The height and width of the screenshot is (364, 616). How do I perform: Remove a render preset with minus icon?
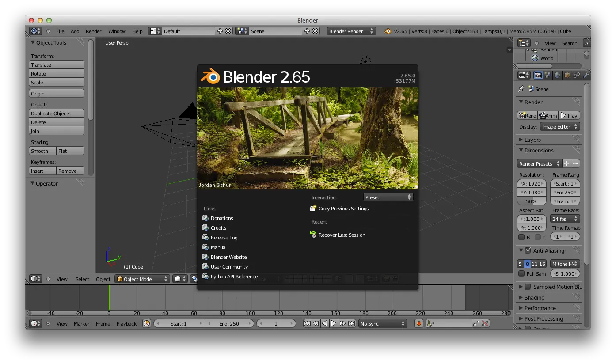(575, 163)
